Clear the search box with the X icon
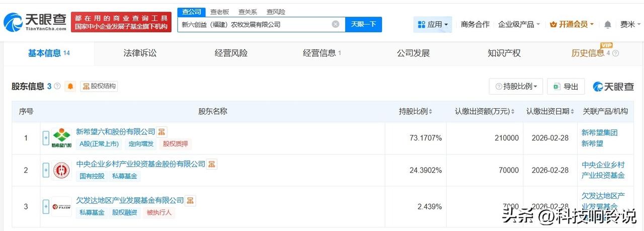This screenshot has width=644, height=231. [x=336, y=24]
